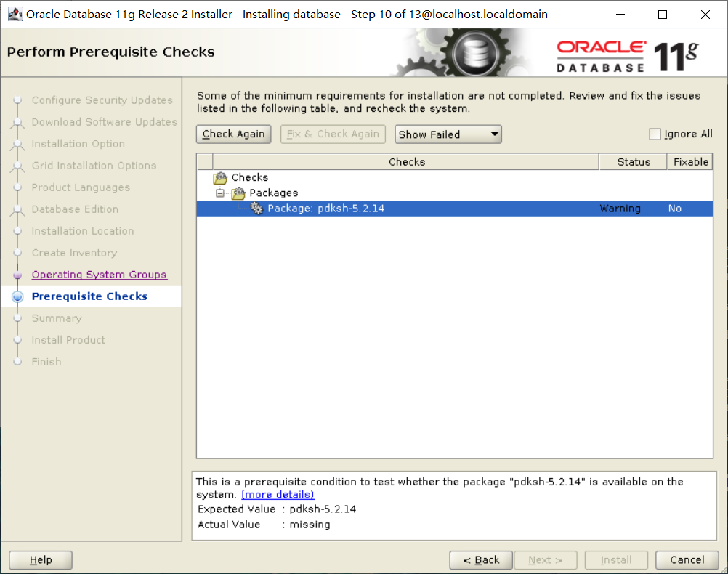728x574 pixels.
Task: Go to Operating System Groups step
Action: point(99,275)
